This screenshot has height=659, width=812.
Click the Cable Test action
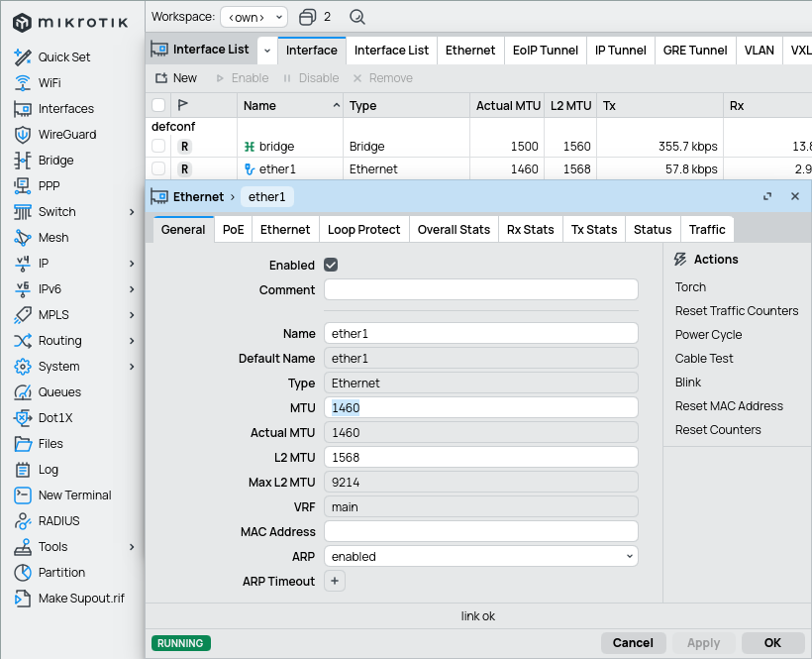pos(704,359)
